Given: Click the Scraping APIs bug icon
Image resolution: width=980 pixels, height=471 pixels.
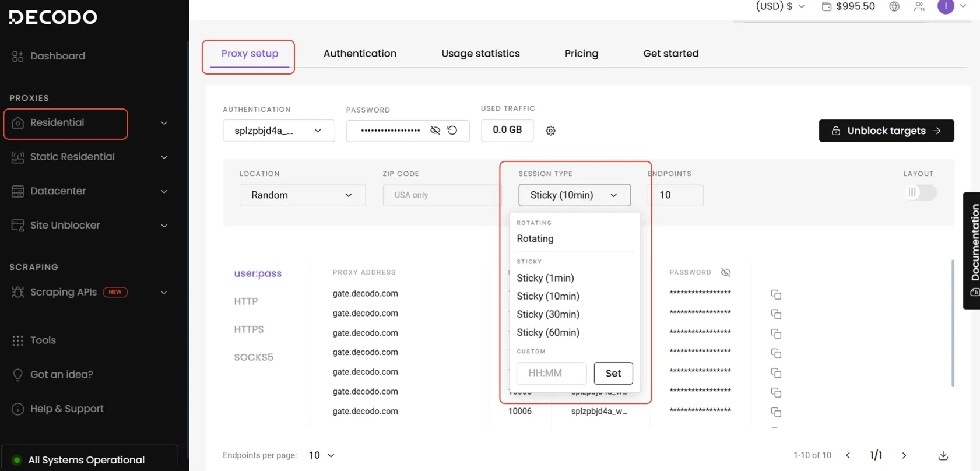Looking at the screenshot, I should coord(17,292).
